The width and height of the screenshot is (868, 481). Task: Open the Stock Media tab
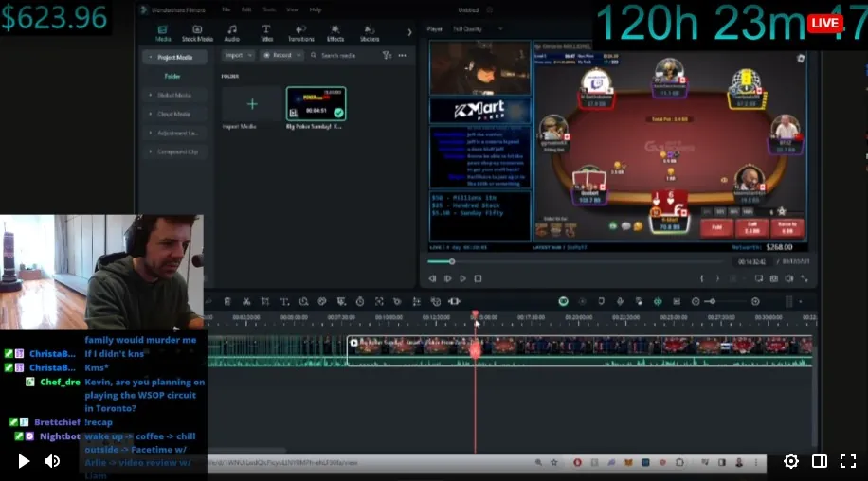[x=197, y=33]
